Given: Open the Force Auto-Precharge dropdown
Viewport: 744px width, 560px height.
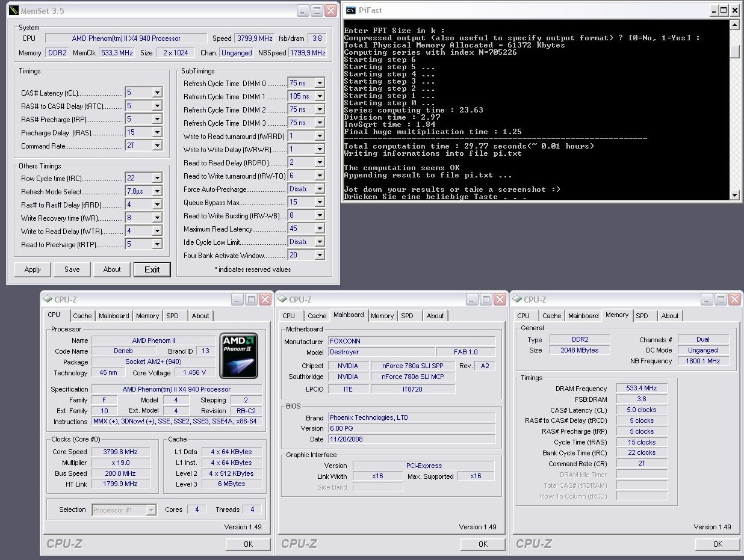Looking at the screenshot, I should 320,189.
